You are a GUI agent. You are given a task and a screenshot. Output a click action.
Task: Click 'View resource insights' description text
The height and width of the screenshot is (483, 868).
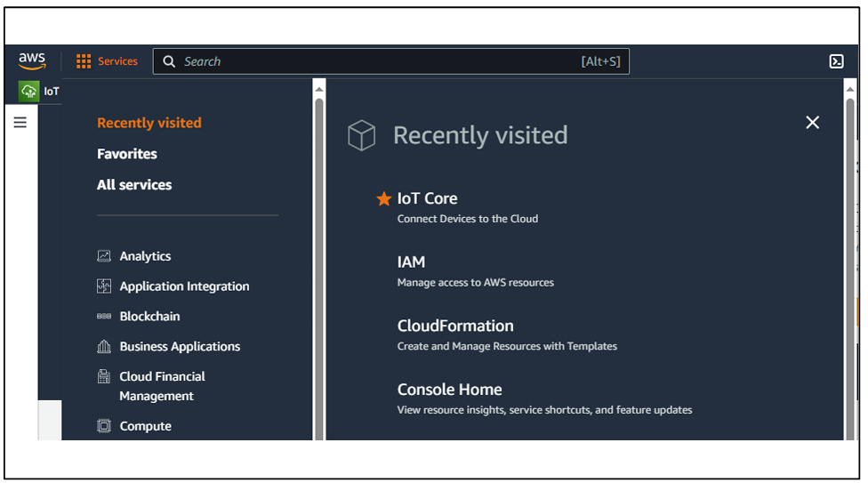(x=544, y=410)
